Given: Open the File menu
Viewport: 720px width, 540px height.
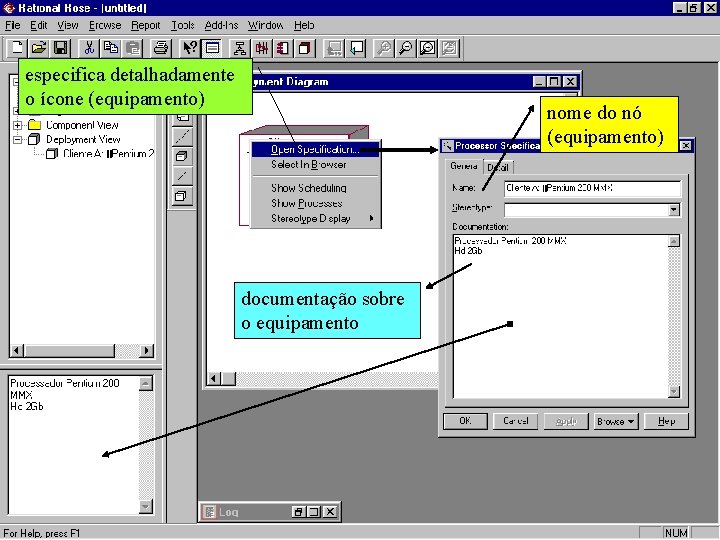Looking at the screenshot, I should [x=12, y=25].
